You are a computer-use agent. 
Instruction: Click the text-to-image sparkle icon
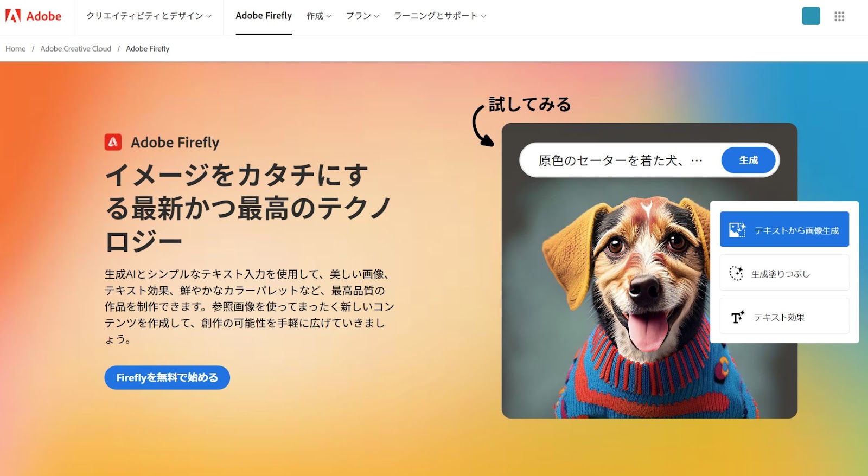coord(737,230)
